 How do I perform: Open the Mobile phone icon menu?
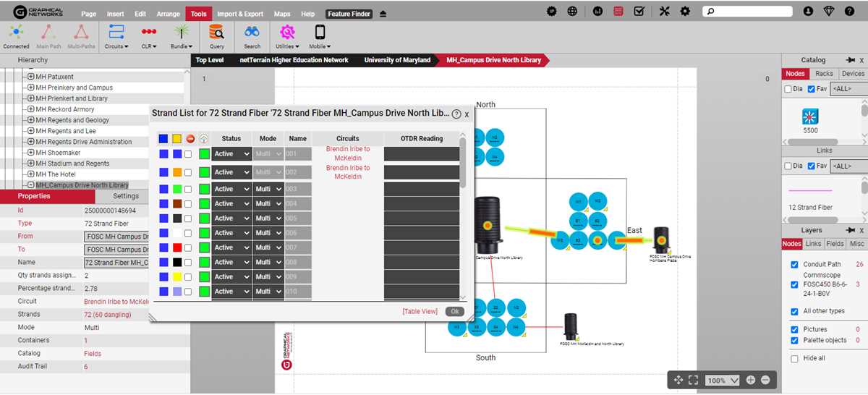(x=320, y=35)
